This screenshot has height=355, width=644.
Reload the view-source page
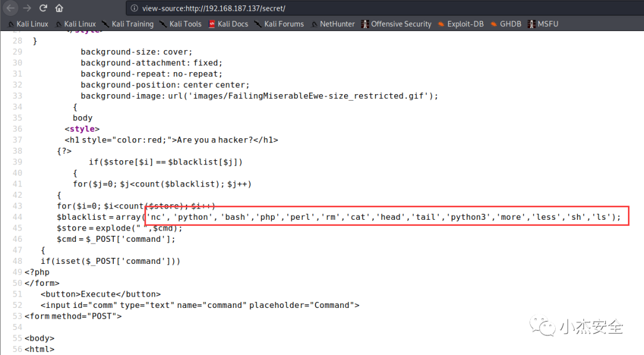43,8
